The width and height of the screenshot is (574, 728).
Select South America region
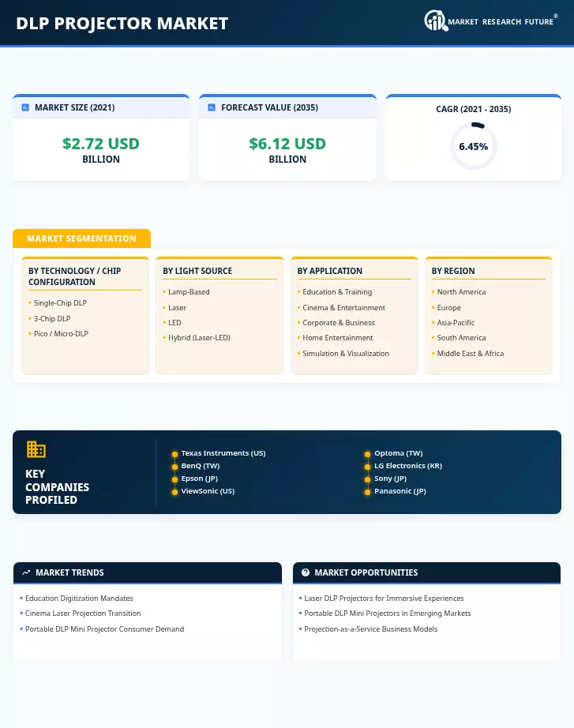(x=461, y=338)
